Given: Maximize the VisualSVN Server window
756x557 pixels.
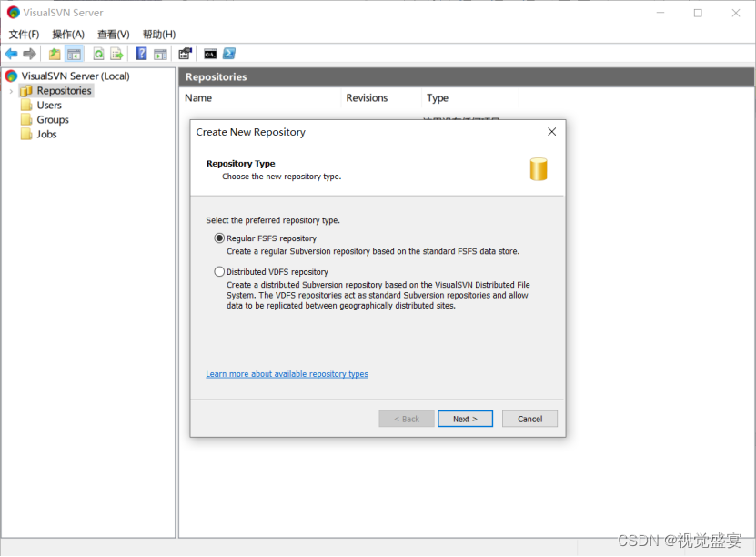Looking at the screenshot, I should (698, 13).
